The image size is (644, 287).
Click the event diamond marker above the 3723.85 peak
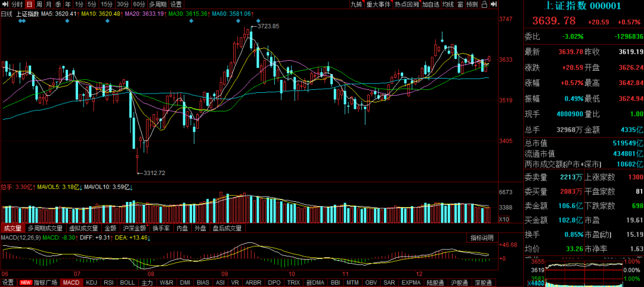pos(258,20)
